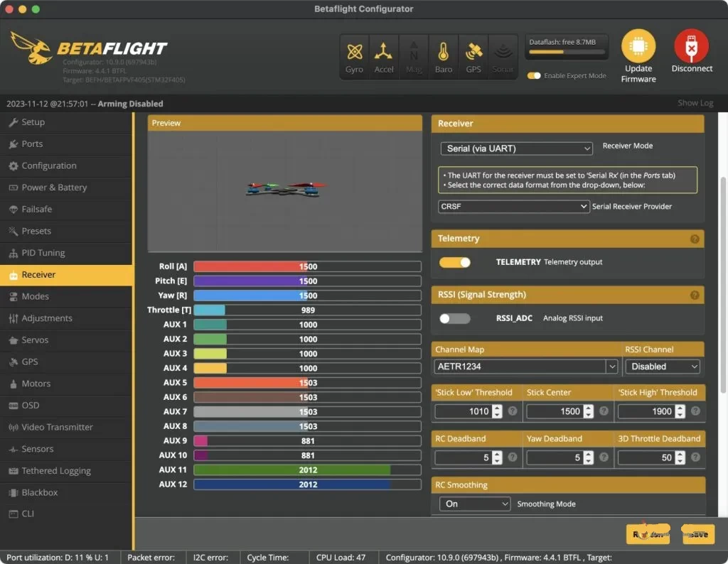Adjust the RC Deadband stepper arrows

click(x=497, y=457)
